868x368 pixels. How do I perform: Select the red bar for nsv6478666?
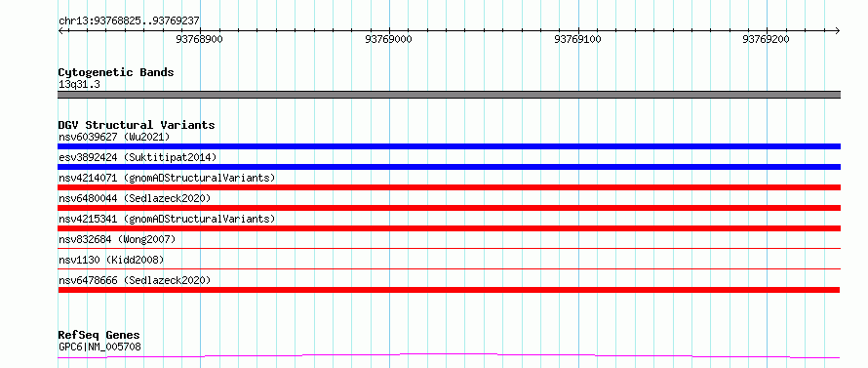449,290
